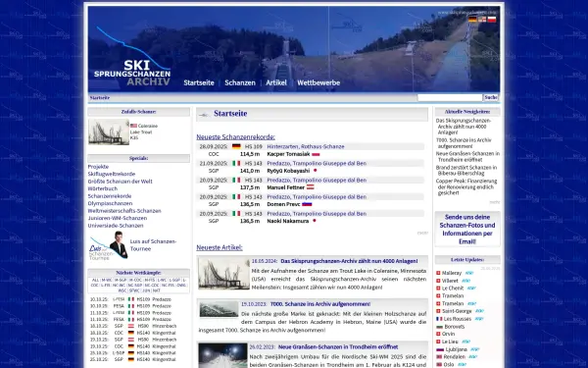Click the Japanese flag beside Ryōyū Kobayashi
The width and height of the screenshot is (588, 368).
tap(315, 171)
